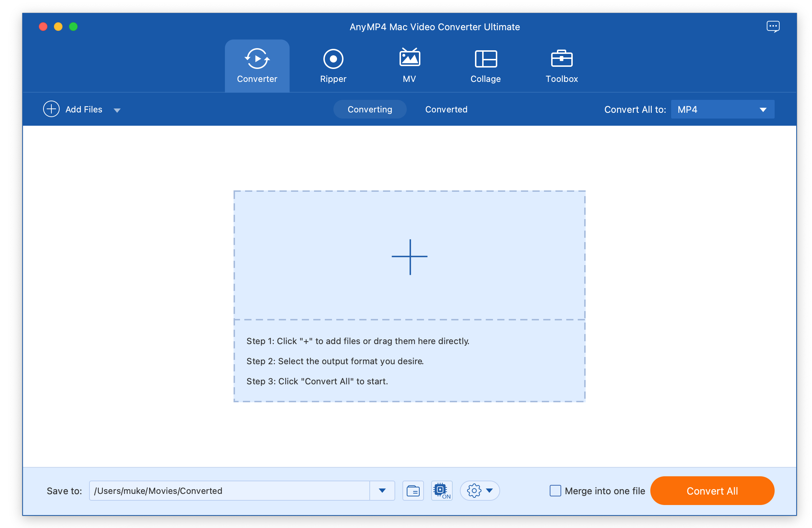
Task: Click the Step 2 instruction text
Action: coord(335,361)
